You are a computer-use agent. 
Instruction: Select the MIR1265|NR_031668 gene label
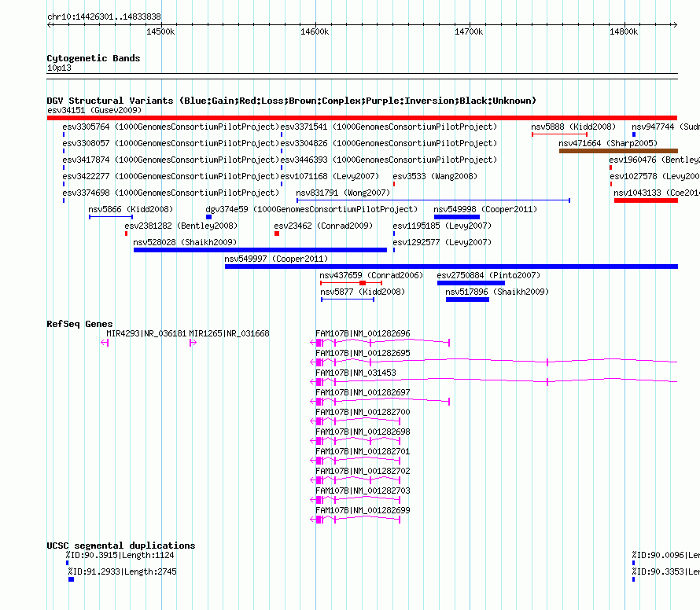point(229,333)
